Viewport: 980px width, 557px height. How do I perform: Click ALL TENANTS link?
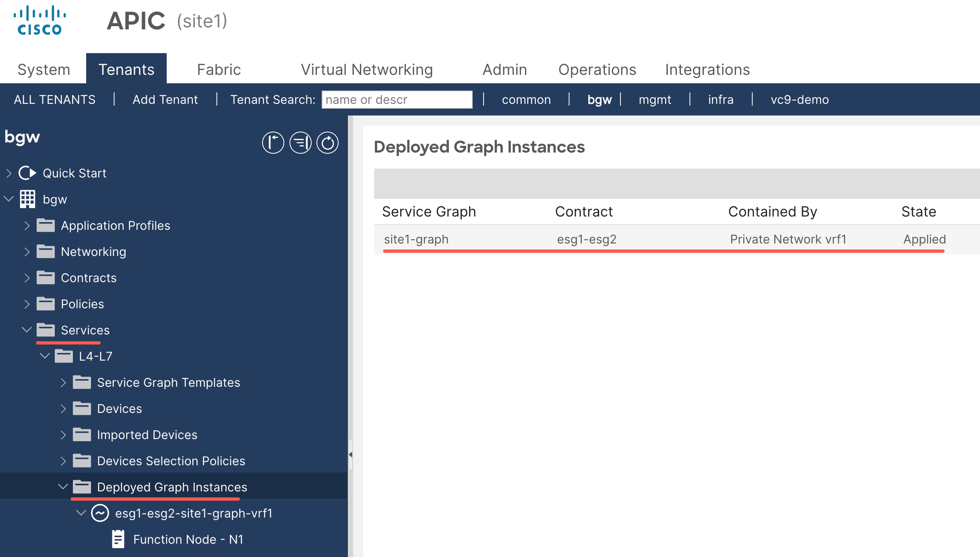click(55, 99)
